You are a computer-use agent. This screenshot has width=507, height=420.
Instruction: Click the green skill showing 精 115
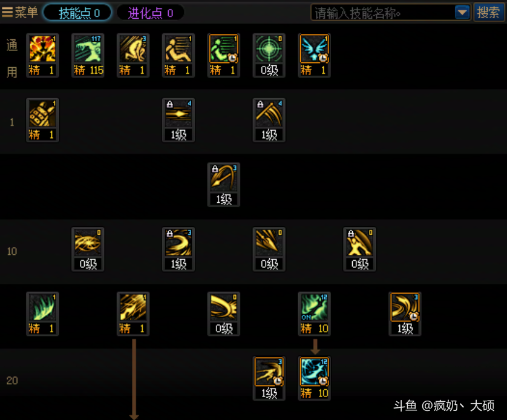[88, 55]
